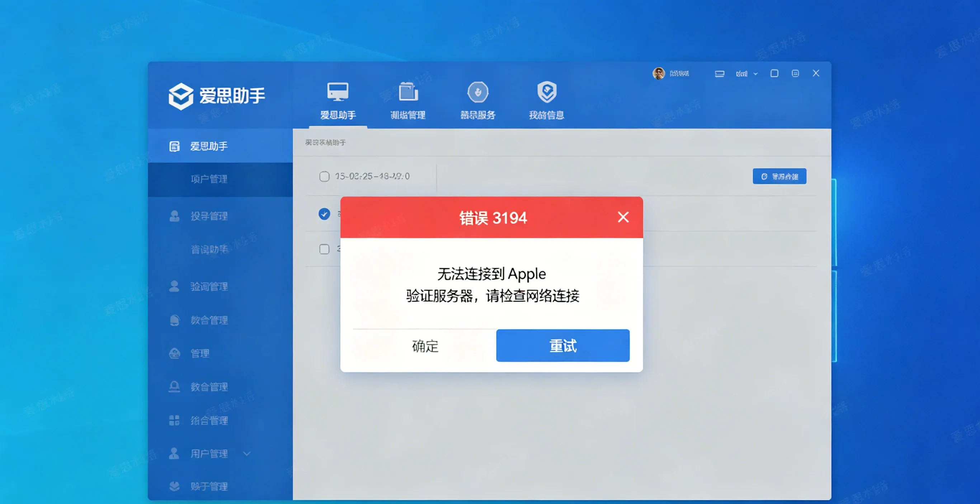
Task: Click the 重试 retry button
Action: (x=563, y=345)
